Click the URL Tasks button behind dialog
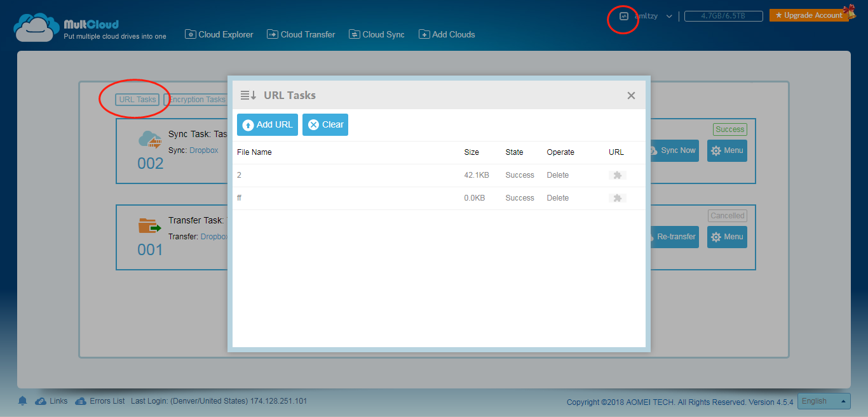The height and width of the screenshot is (417, 868). click(137, 100)
